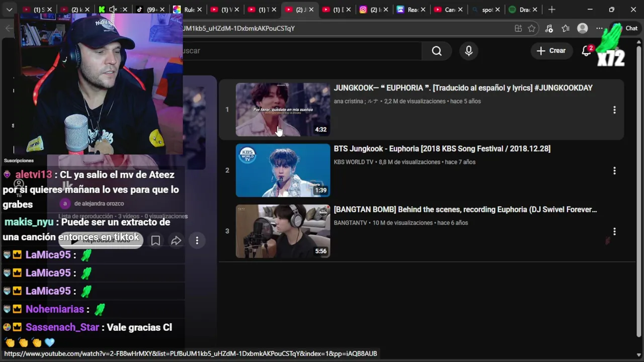This screenshot has height=362, width=644.
Task: Open more options for JUNGKOOK EUPHORIA traducido video
Action: coord(614,110)
